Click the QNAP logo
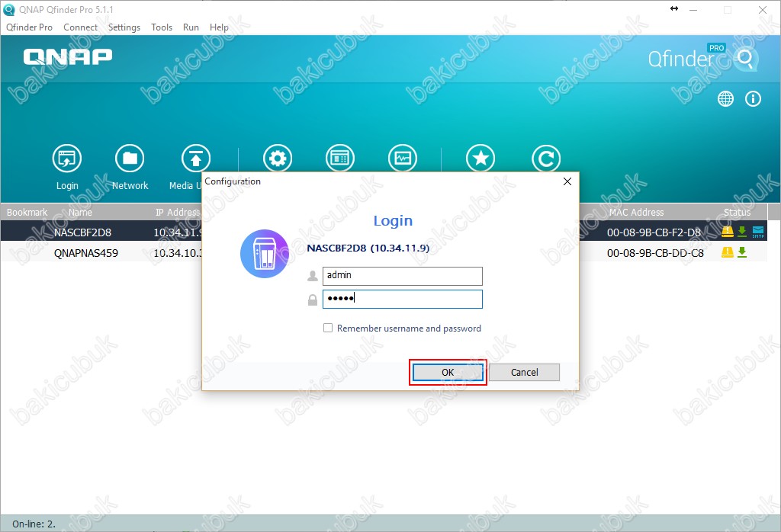This screenshot has height=532, width=781. pos(68,56)
